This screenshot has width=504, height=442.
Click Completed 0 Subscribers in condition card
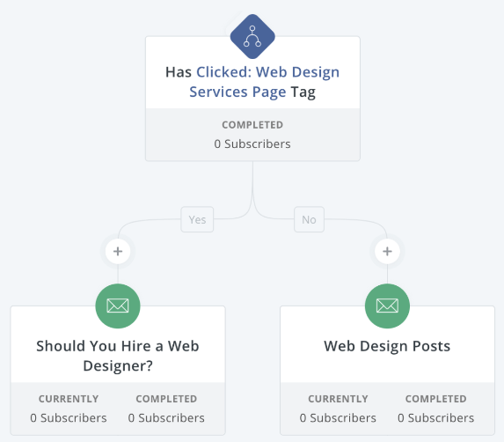pos(252,135)
